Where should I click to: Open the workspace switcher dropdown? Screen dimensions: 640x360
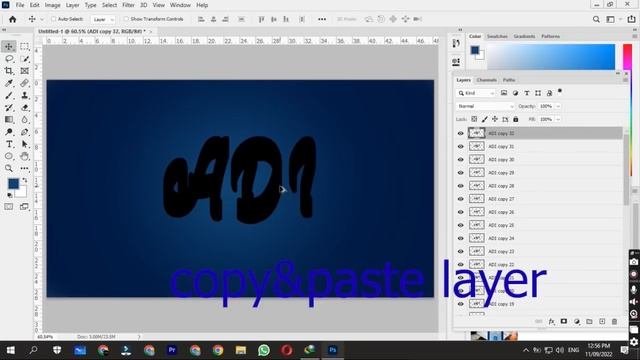click(x=613, y=19)
